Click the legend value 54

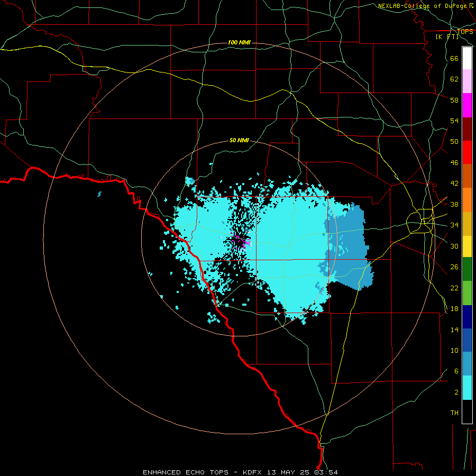pos(454,121)
